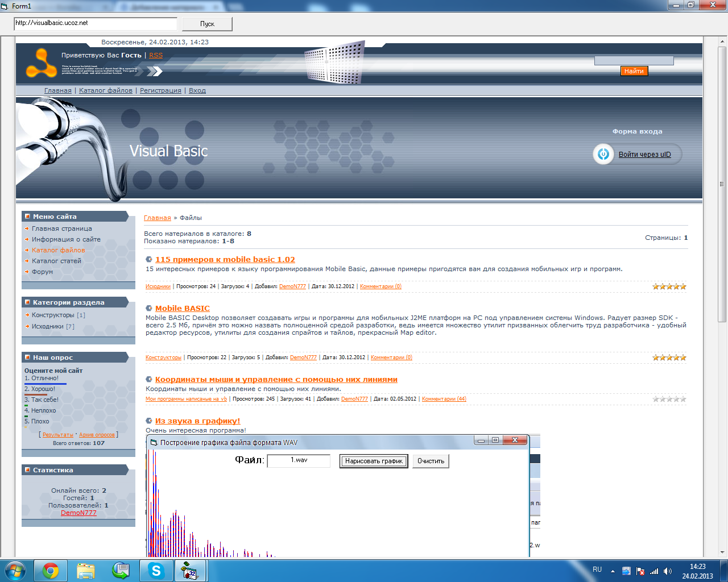
Task: Open Комментарии (44) link
Action: tap(444, 399)
